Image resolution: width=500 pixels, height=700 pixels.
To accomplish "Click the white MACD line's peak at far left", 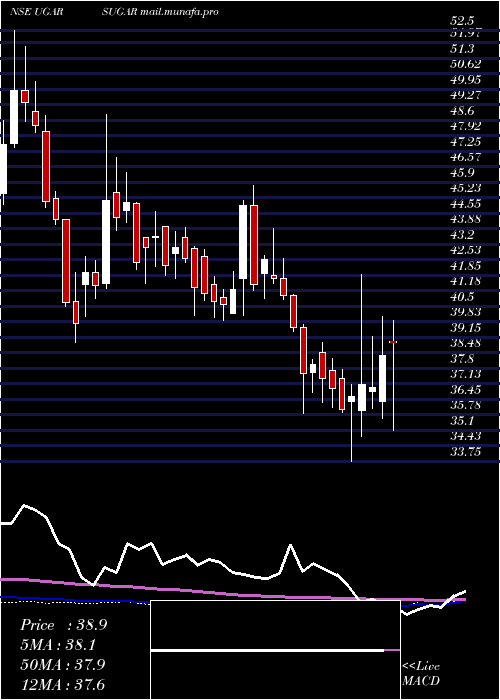I will point(25,505).
